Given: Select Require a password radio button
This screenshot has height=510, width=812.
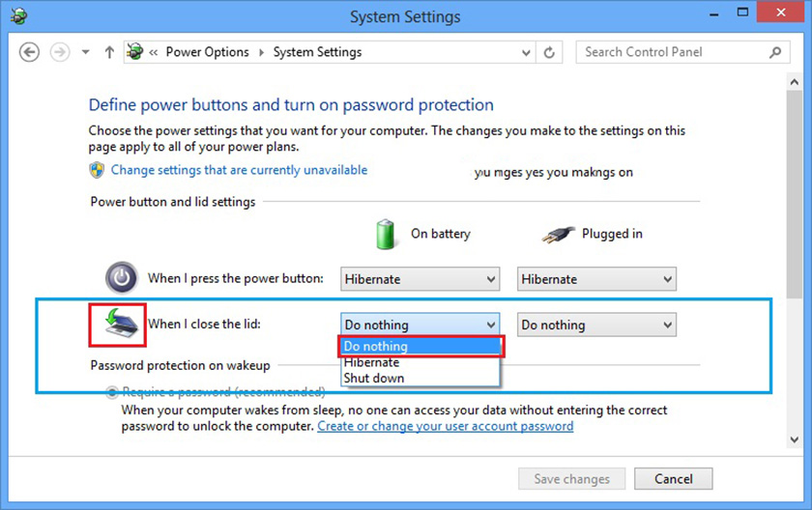Looking at the screenshot, I should pyautogui.click(x=112, y=392).
